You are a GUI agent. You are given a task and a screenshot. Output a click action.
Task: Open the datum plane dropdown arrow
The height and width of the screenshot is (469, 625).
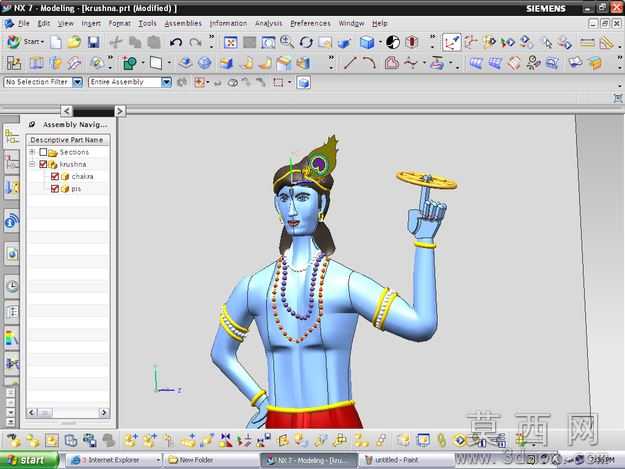pos(169,63)
